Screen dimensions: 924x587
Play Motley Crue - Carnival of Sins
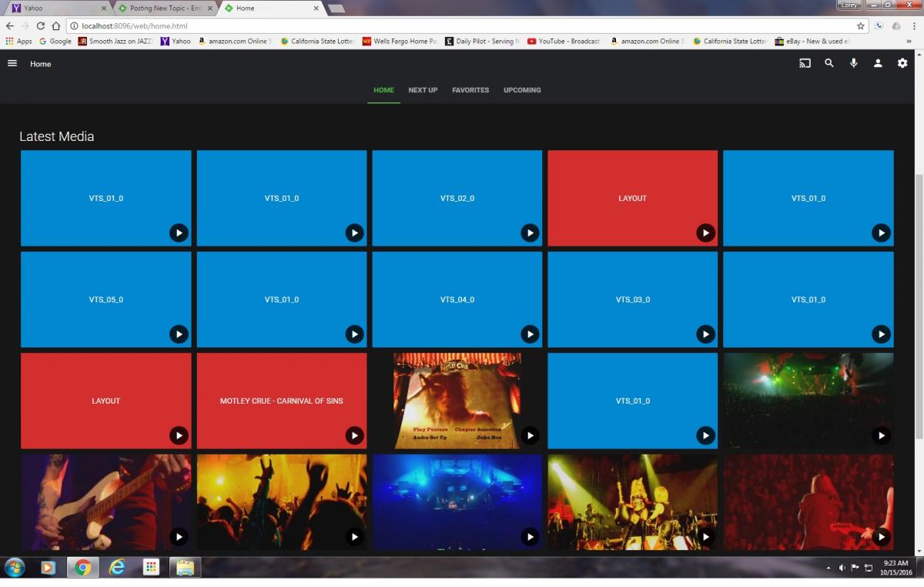coord(354,436)
